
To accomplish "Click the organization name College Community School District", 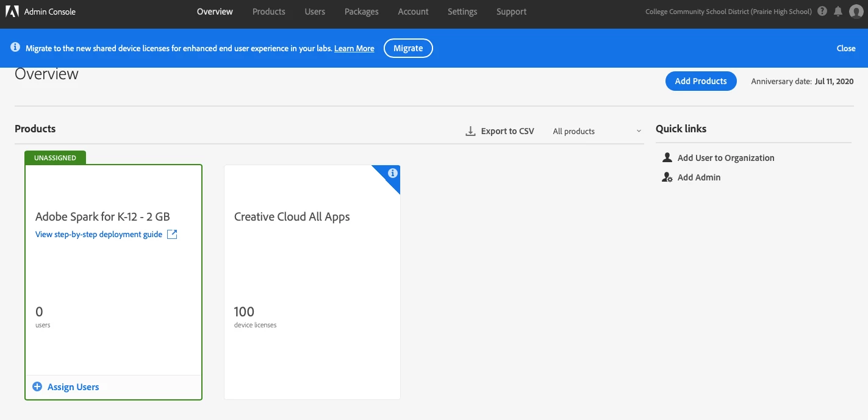I will (728, 12).
